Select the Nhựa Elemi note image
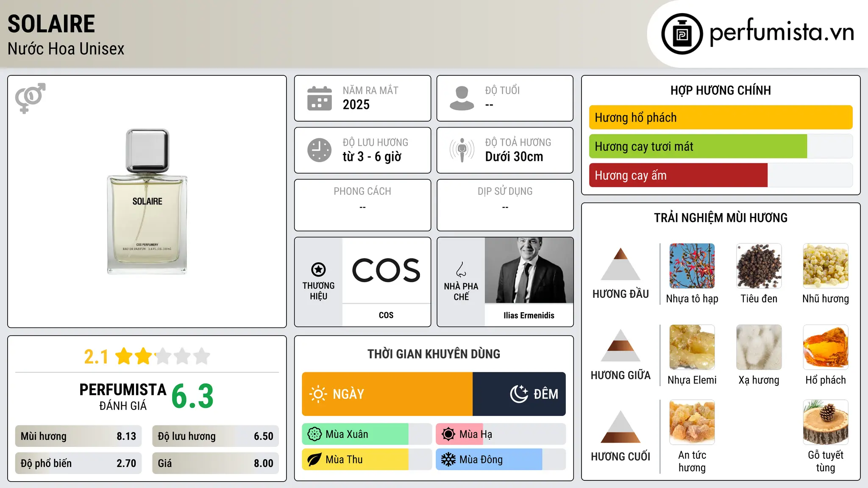Image resolution: width=868 pixels, height=488 pixels. tap(692, 347)
